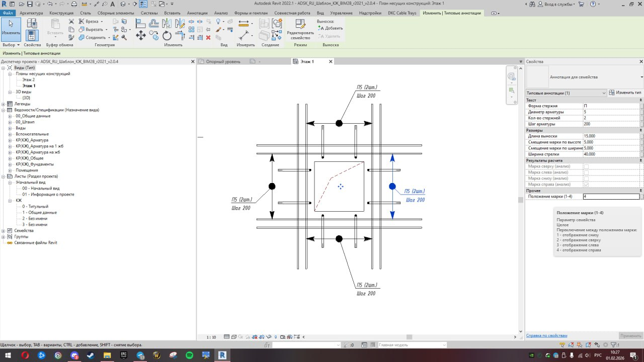Open 'Справка по свойствам' help link
This screenshot has height=362, width=644.
point(546,335)
